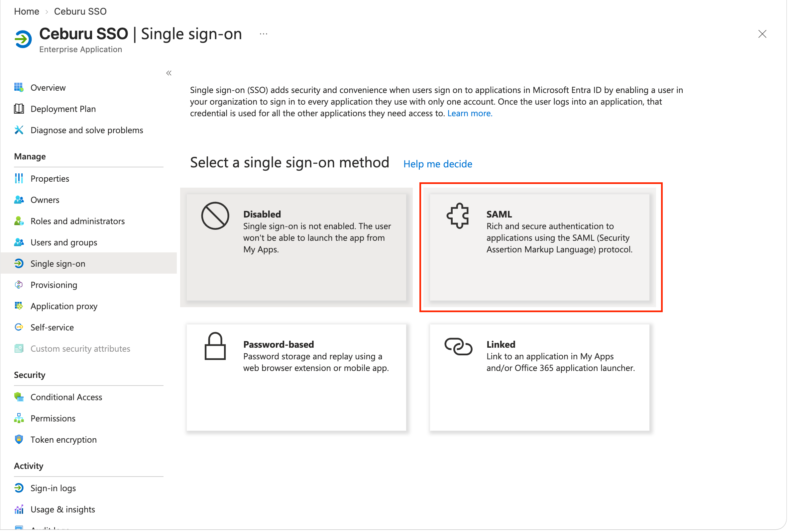Click the Owners people icon
Image resolution: width=789 pixels, height=532 pixels.
tap(19, 200)
